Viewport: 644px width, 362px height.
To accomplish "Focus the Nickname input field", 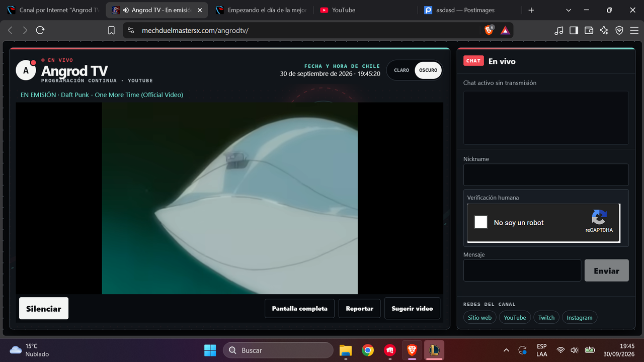I will [x=546, y=175].
